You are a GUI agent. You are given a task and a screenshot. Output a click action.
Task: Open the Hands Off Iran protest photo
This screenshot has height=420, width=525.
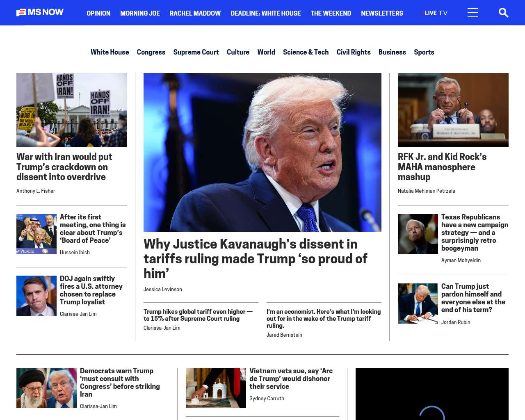click(72, 110)
